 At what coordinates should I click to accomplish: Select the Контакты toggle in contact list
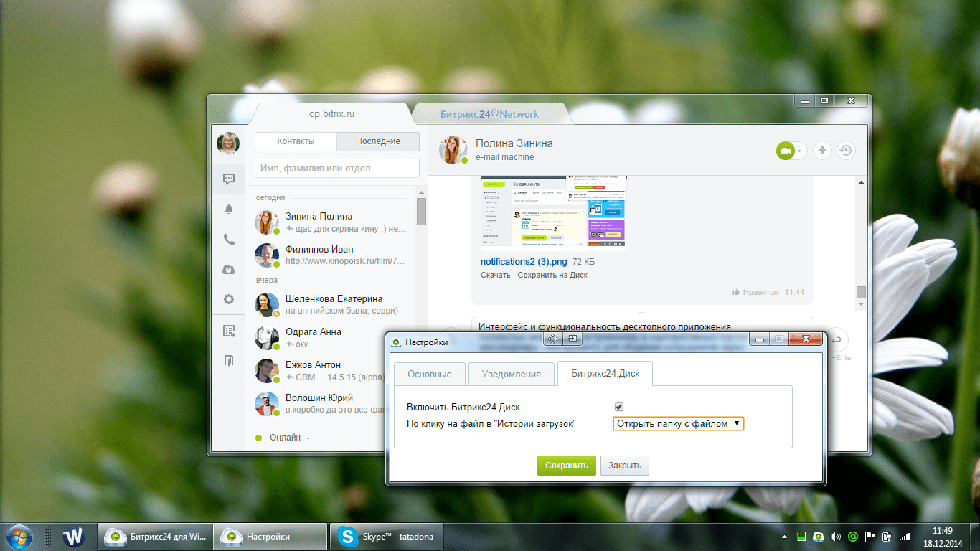click(296, 141)
